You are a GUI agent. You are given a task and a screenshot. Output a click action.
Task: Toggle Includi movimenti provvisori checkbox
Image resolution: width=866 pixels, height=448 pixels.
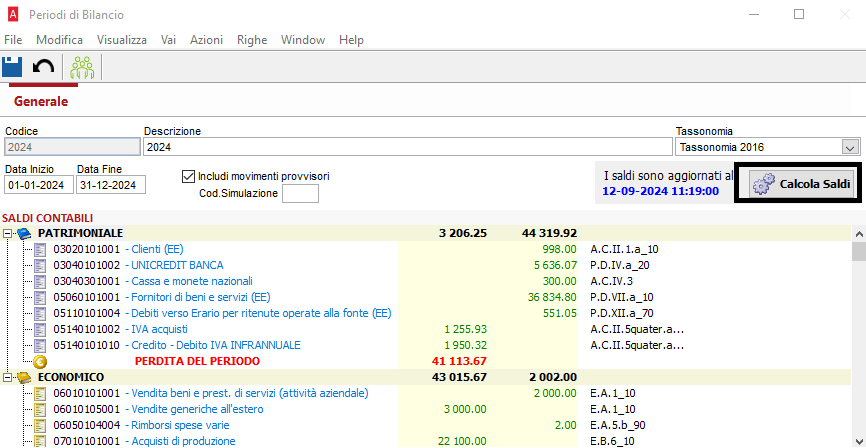tap(187, 177)
